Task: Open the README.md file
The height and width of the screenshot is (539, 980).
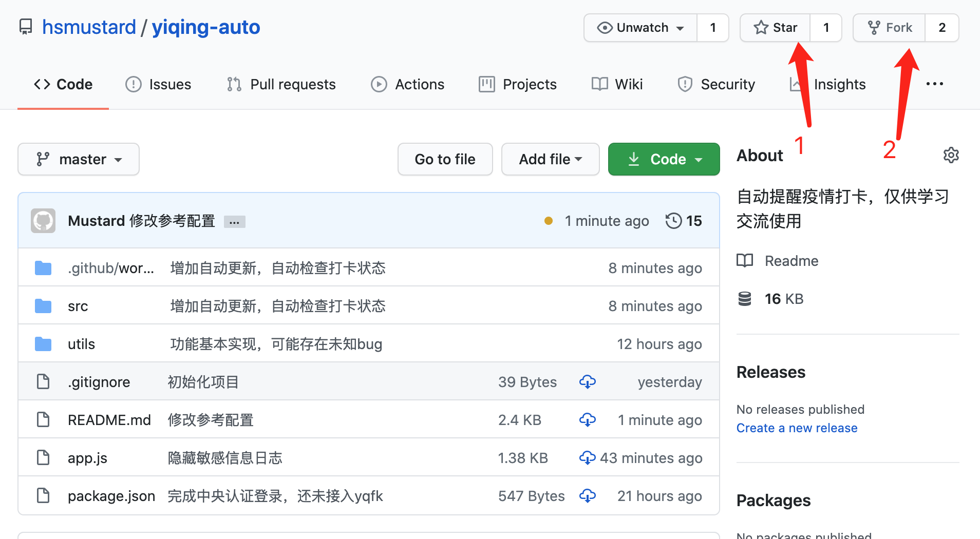Action: tap(109, 420)
